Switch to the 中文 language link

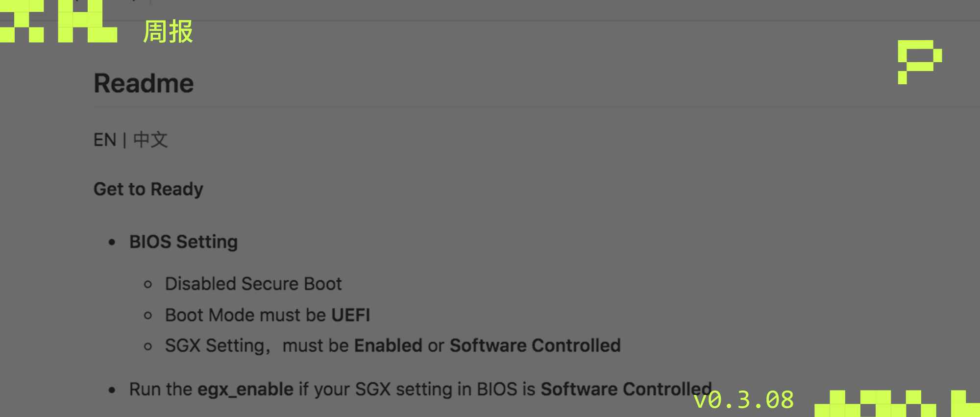(150, 140)
